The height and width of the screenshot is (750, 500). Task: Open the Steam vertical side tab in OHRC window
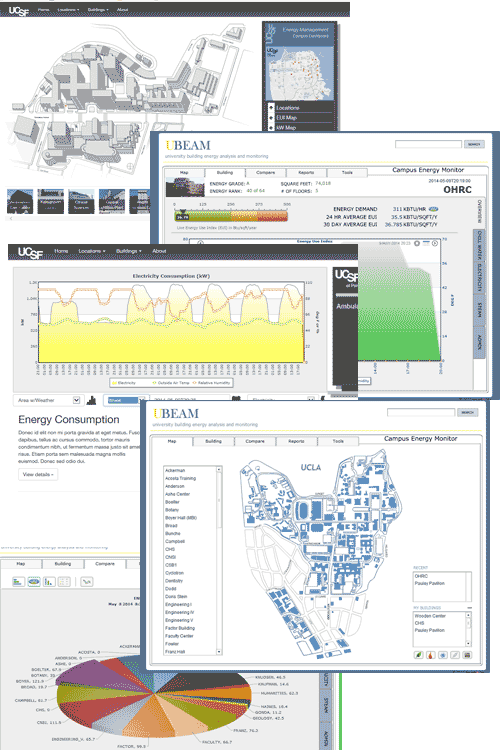[479, 310]
